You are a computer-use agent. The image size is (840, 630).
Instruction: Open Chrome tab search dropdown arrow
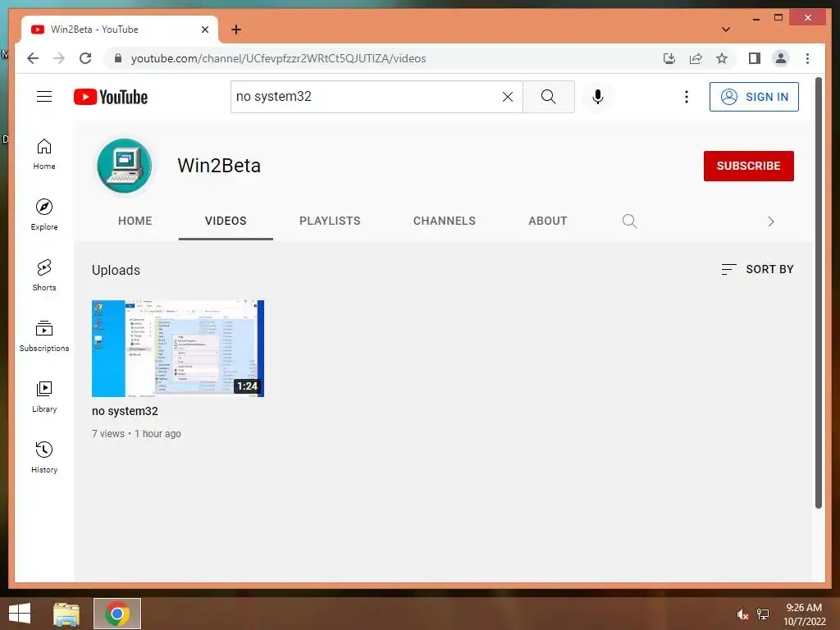coord(725,30)
